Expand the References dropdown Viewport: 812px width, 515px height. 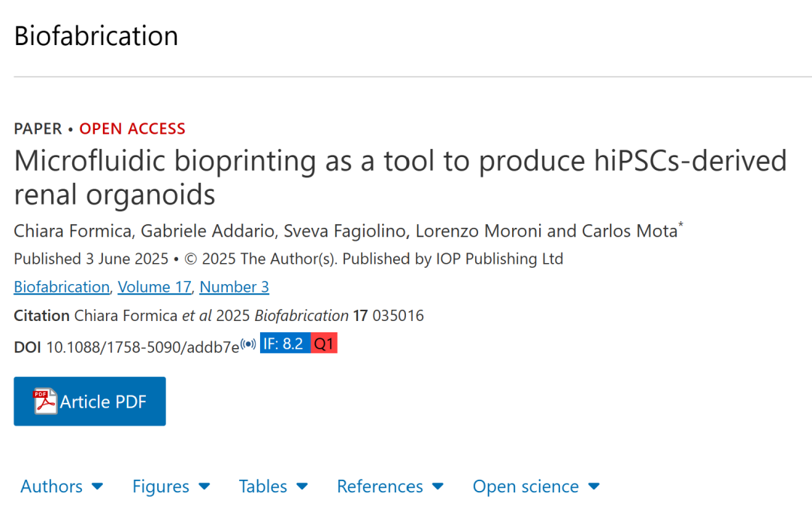389,486
